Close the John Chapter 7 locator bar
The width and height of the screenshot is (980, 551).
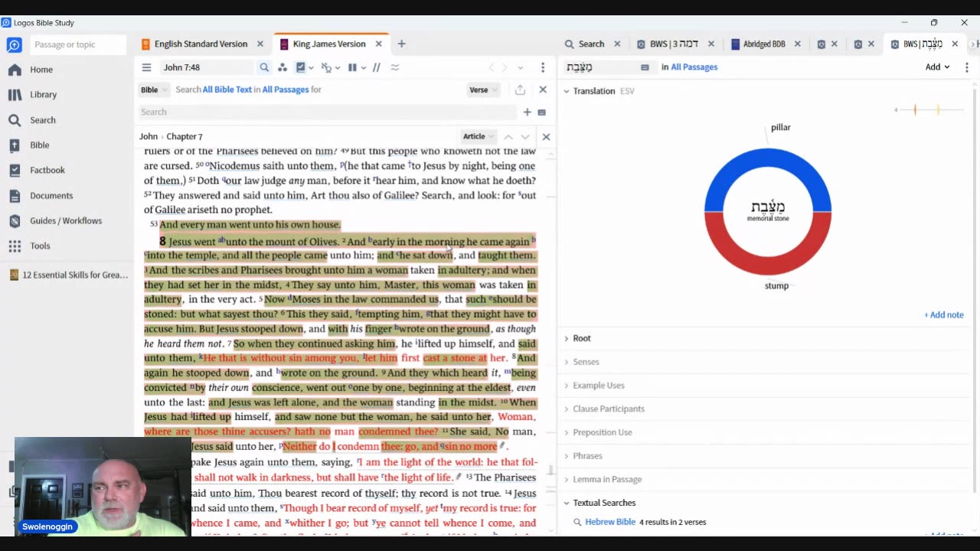[546, 136]
